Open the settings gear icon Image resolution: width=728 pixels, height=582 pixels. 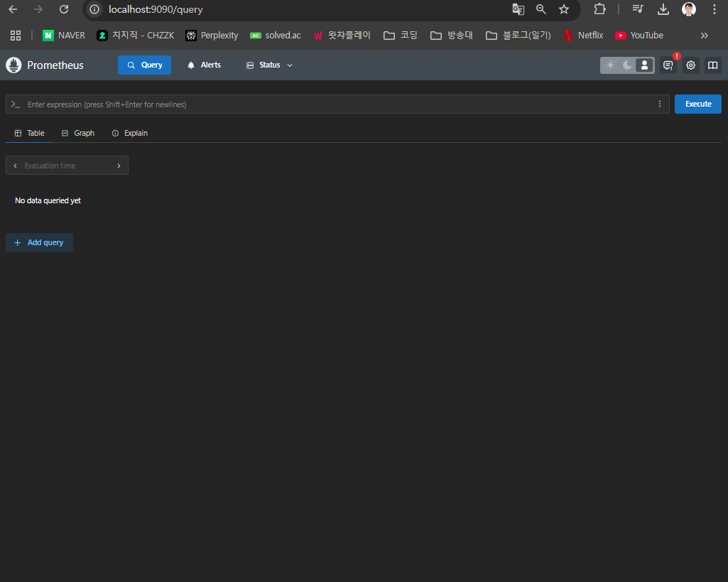click(691, 65)
